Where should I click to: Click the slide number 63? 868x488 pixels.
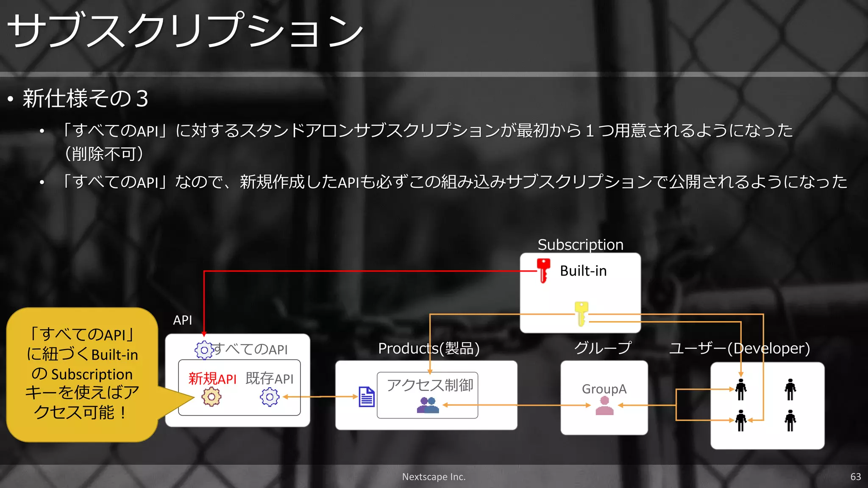click(x=856, y=477)
